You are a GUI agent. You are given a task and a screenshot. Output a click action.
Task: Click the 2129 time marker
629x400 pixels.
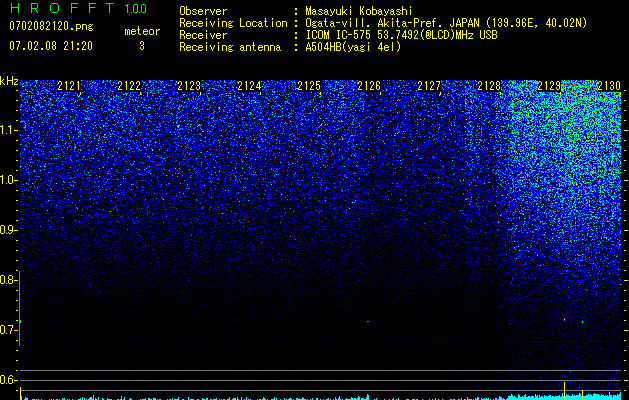coord(549,86)
